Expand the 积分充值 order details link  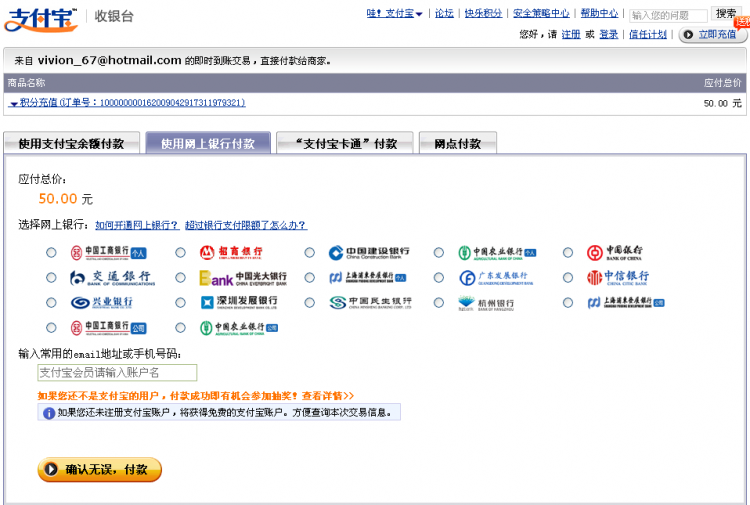(127, 103)
